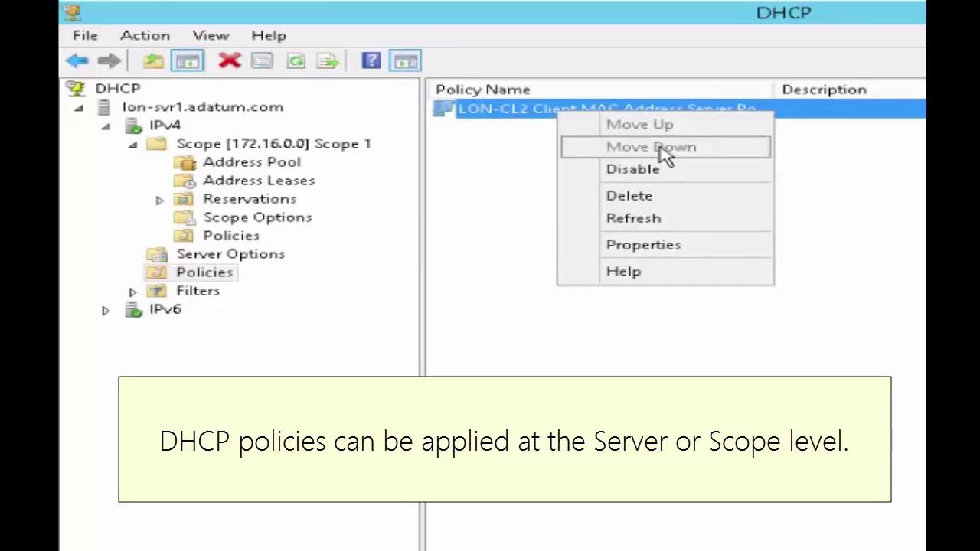
Task: Choose Move Up in the context menu
Action: click(665, 124)
